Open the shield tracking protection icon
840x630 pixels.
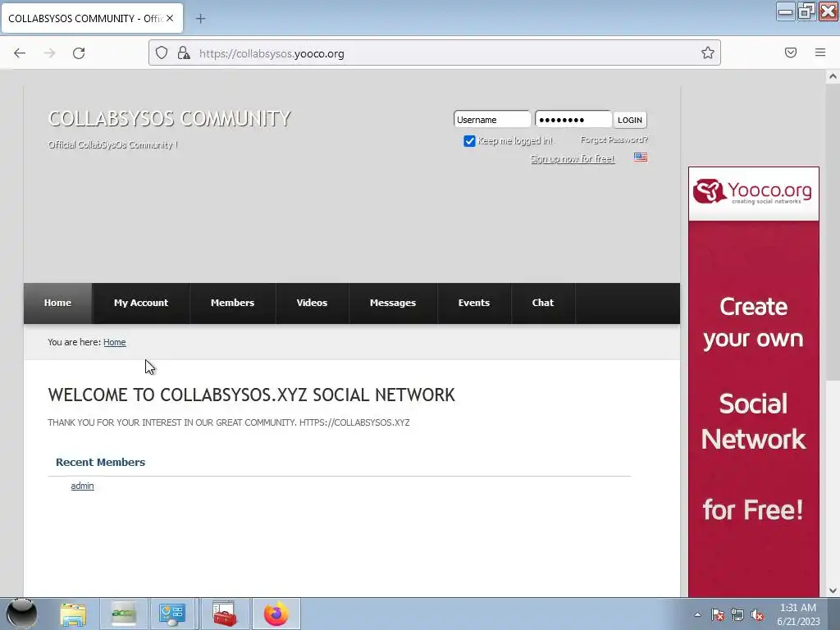point(162,53)
